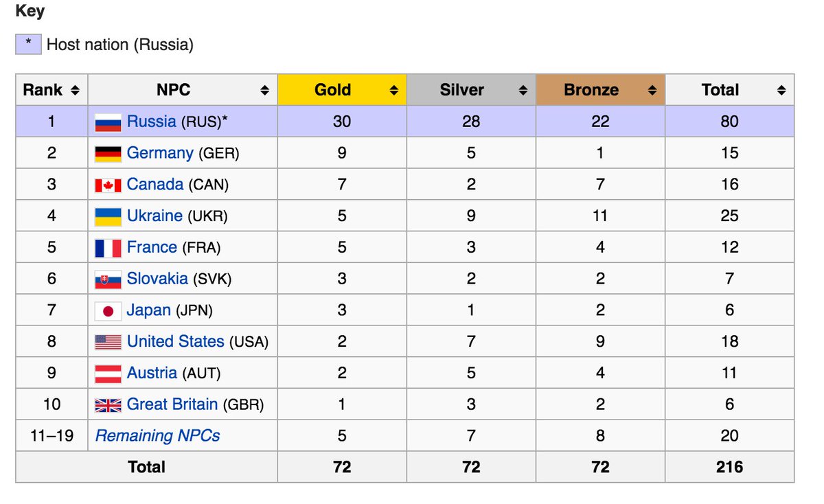The height and width of the screenshot is (504, 824).
Task: Sort by the Gold column sort arrows
Action: click(x=393, y=91)
